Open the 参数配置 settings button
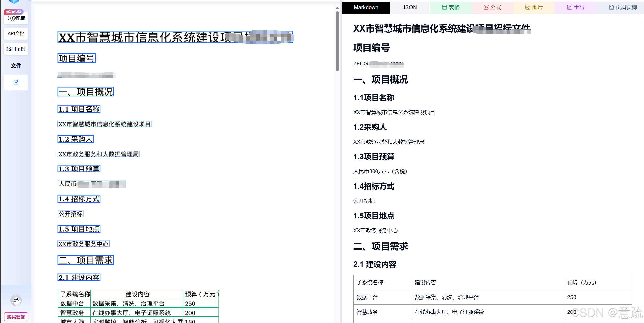The image size is (644, 323). (x=16, y=18)
